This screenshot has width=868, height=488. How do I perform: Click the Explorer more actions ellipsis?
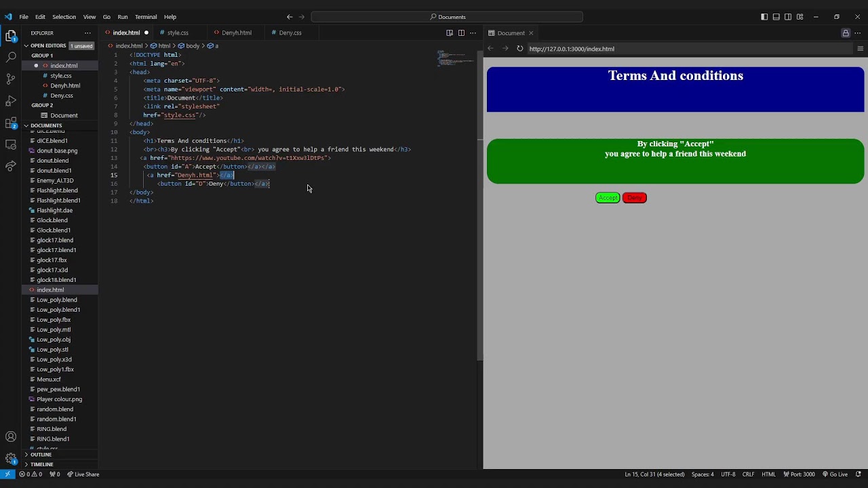tap(87, 33)
